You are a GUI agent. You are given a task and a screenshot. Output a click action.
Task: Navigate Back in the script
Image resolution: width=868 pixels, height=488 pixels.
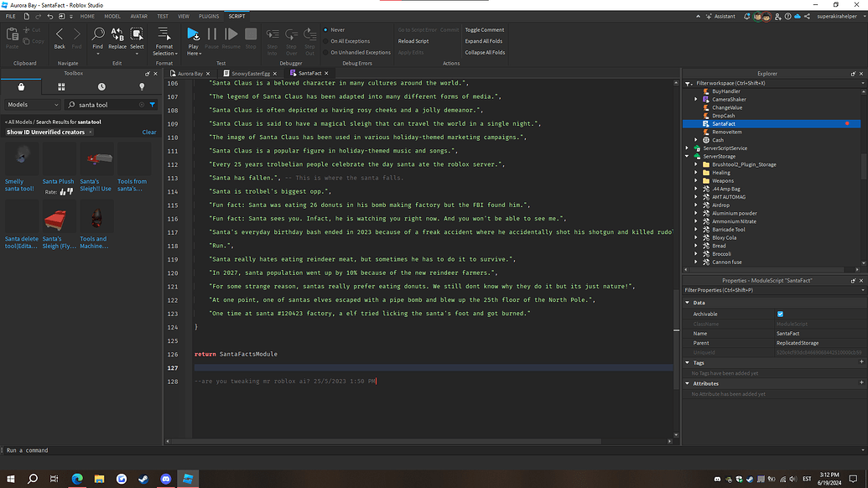point(60,39)
